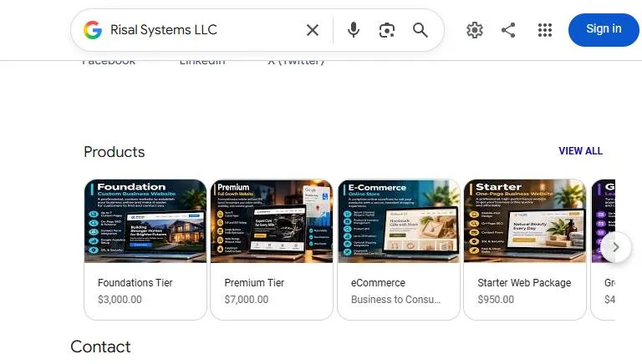Click the Sign in button

[604, 29]
